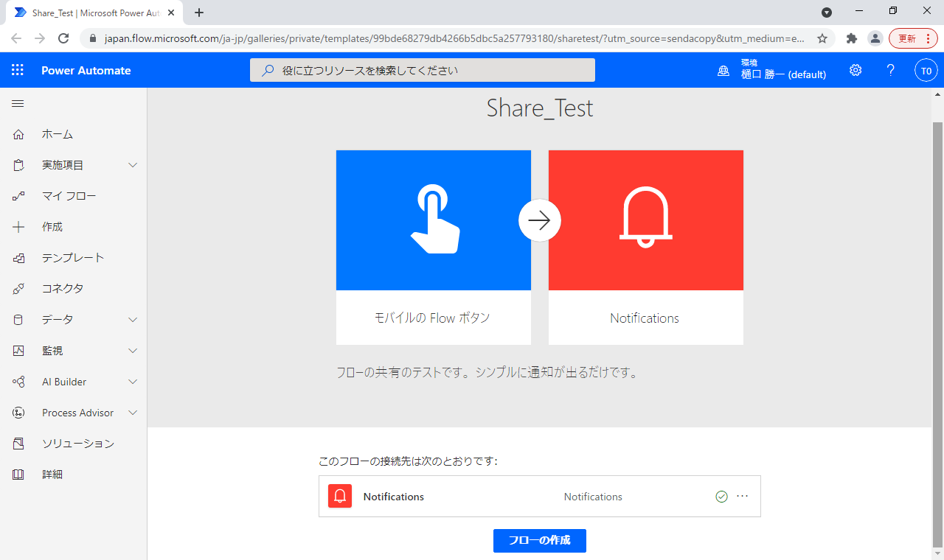Image resolution: width=944 pixels, height=560 pixels.
Task: Click the search resources input field
Action: click(423, 70)
